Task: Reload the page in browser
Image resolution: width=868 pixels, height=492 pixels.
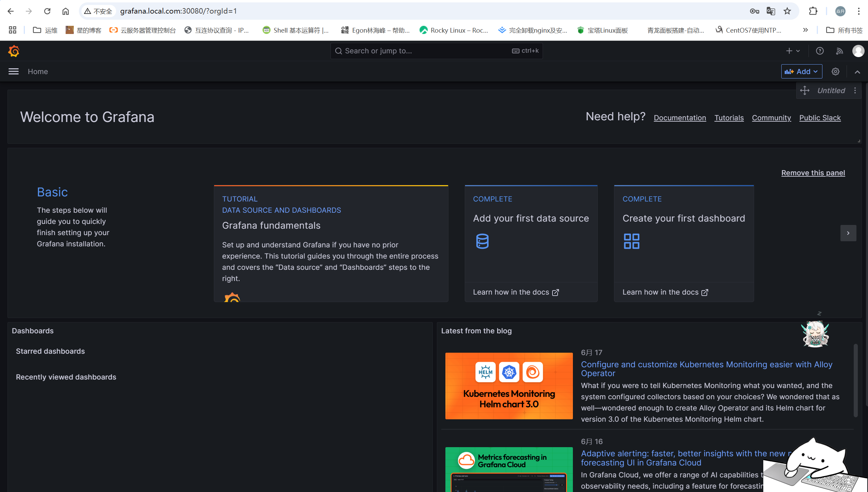Action: tap(47, 11)
